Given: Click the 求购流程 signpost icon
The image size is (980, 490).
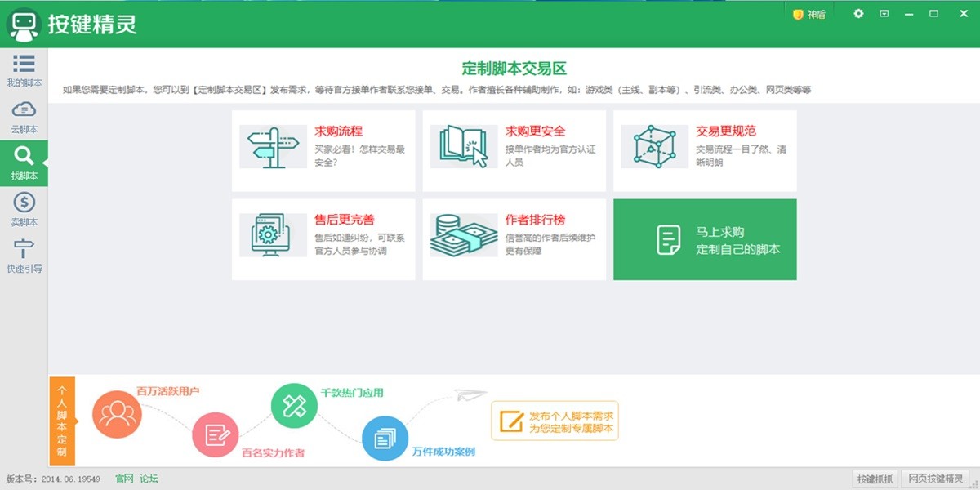Looking at the screenshot, I should 270,149.
